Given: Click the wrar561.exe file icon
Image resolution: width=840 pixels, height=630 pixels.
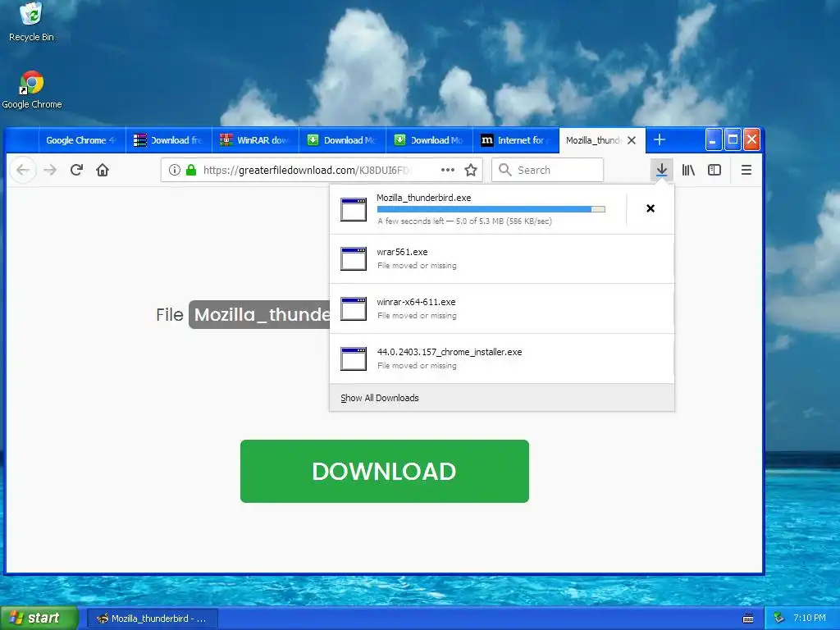Looking at the screenshot, I should pos(354,258).
